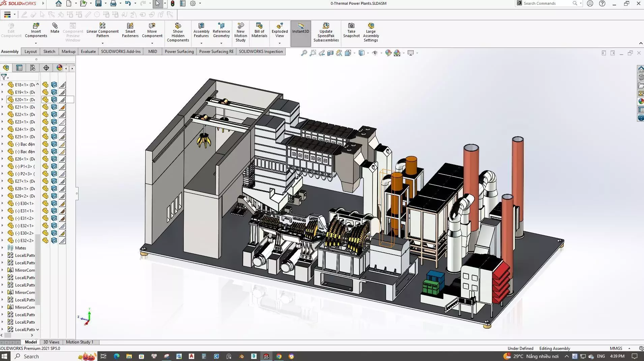Viewport: 644px width, 361px height.
Task: Activate the Move Component tool
Action: [152, 30]
